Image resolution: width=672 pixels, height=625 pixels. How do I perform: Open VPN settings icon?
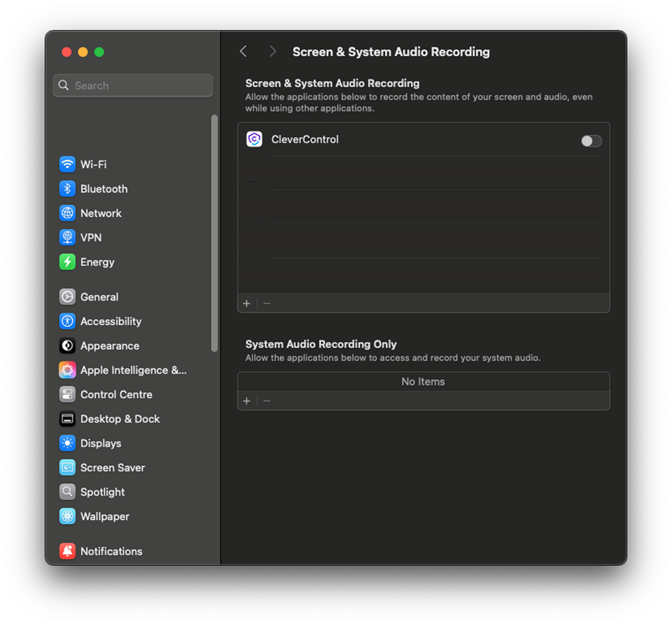67,237
